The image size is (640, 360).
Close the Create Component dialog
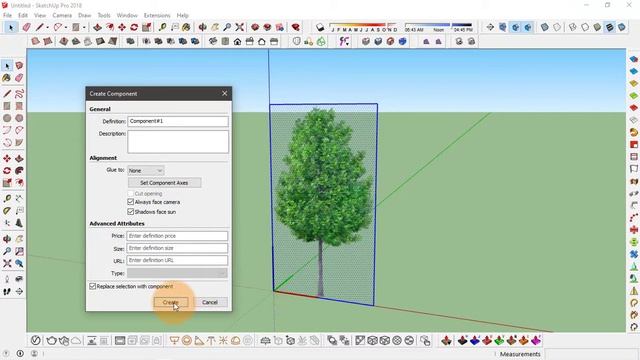224,93
